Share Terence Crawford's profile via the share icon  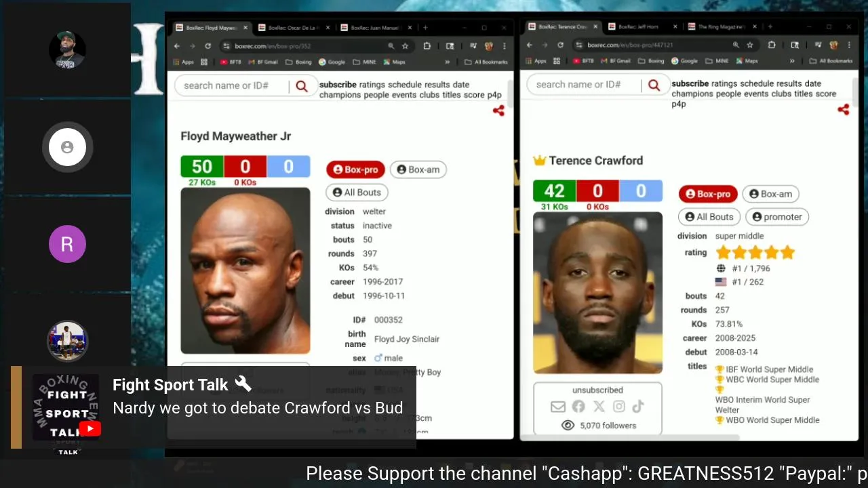coord(843,109)
